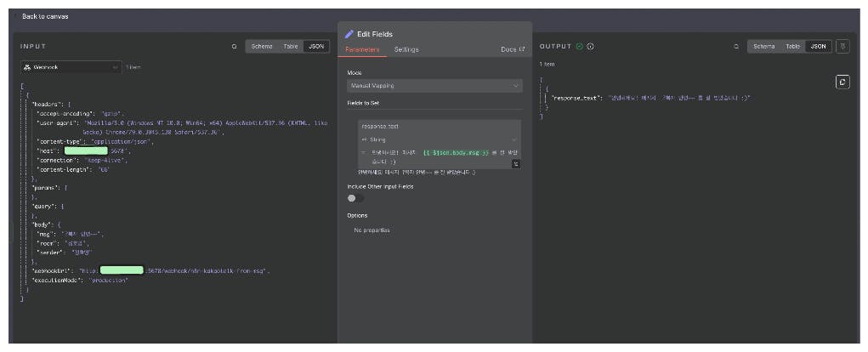Screen dimensions: 868x352
Task: Pin the output data
Action: tap(842, 47)
